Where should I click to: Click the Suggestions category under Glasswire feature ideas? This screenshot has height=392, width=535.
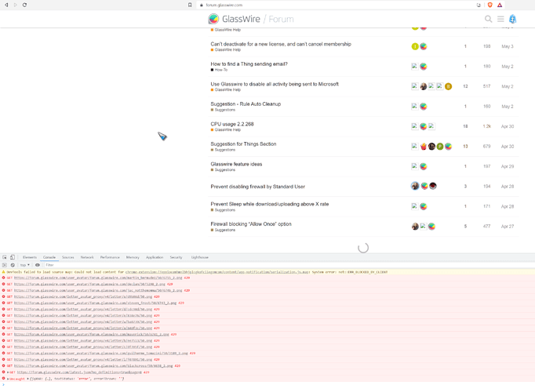pos(223,170)
